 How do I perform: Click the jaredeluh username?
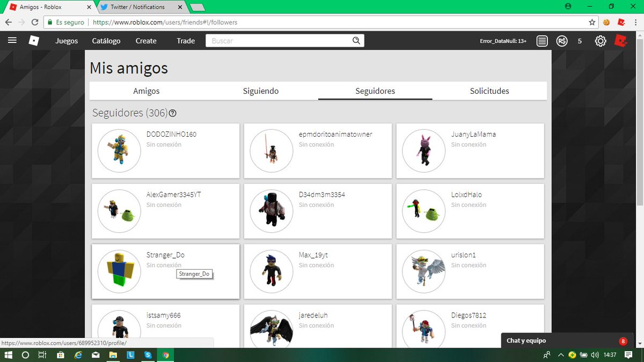[313, 315]
